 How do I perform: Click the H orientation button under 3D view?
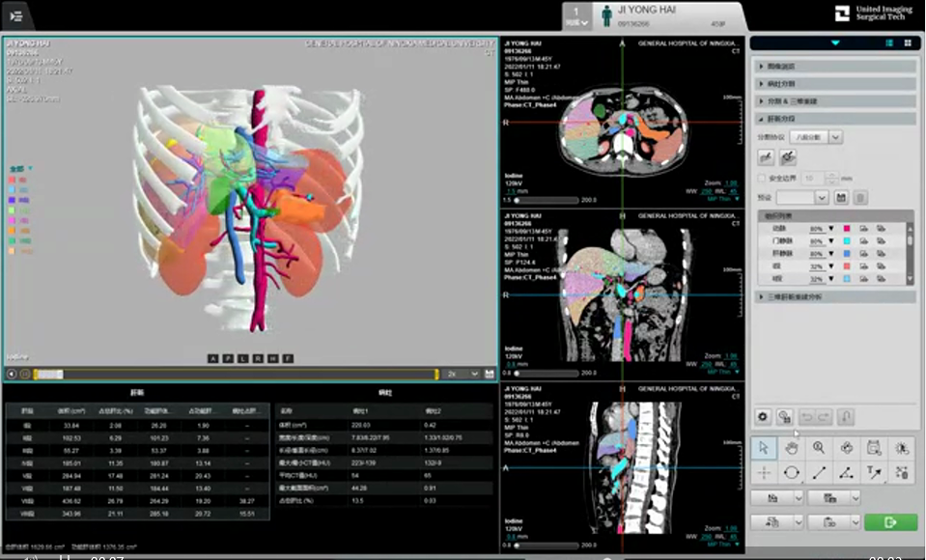point(273,358)
